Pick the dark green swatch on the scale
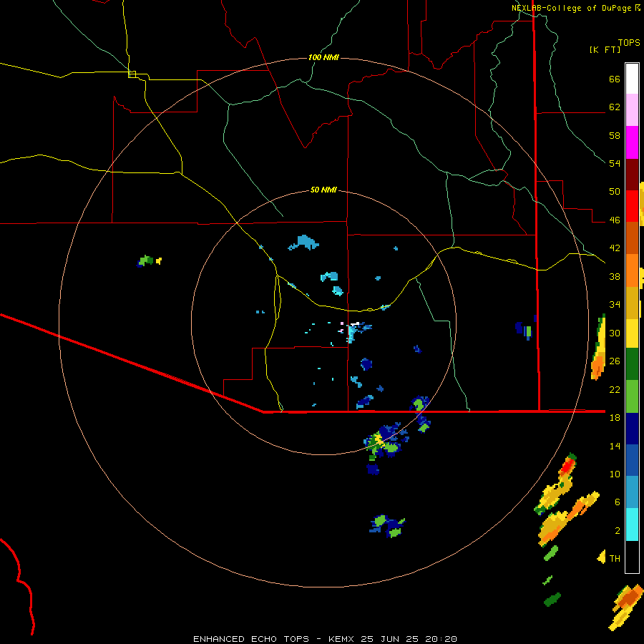 632,364
